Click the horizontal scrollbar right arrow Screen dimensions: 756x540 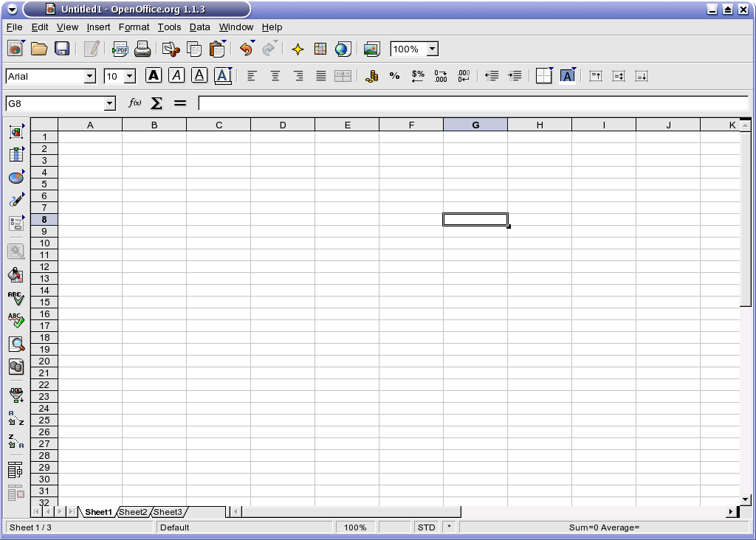[x=731, y=511]
